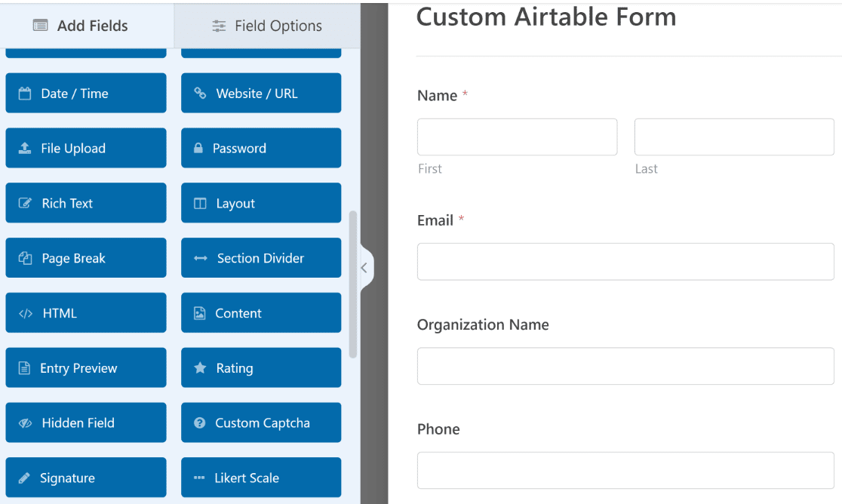Click the Section Divider arrows icon
842x504 pixels.
(x=200, y=258)
